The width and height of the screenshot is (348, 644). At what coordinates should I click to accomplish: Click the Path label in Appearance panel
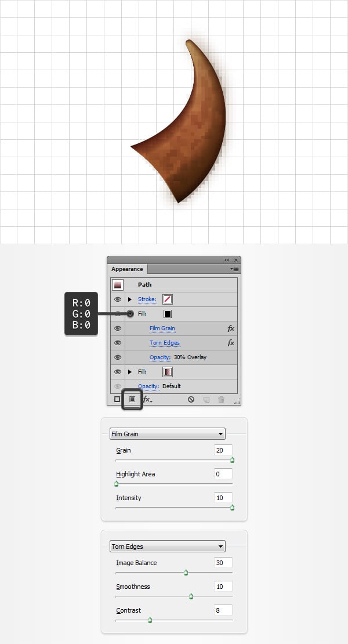(x=145, y=285)
